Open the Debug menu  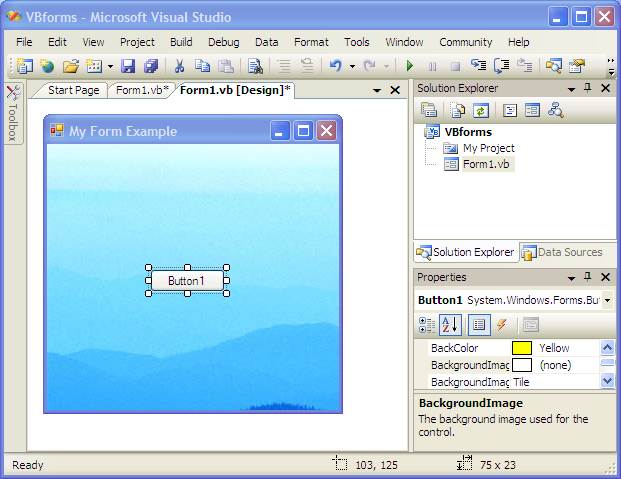223,42
